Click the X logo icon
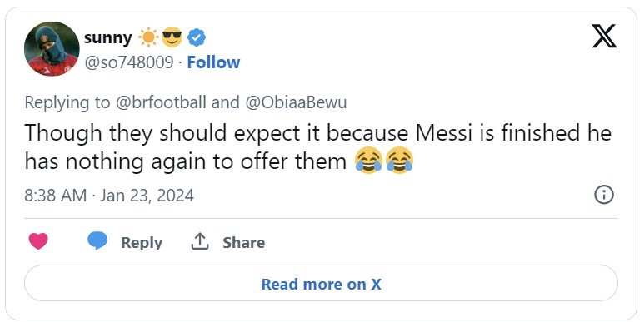This screenshot has width=644, height=322. (604, 36)
